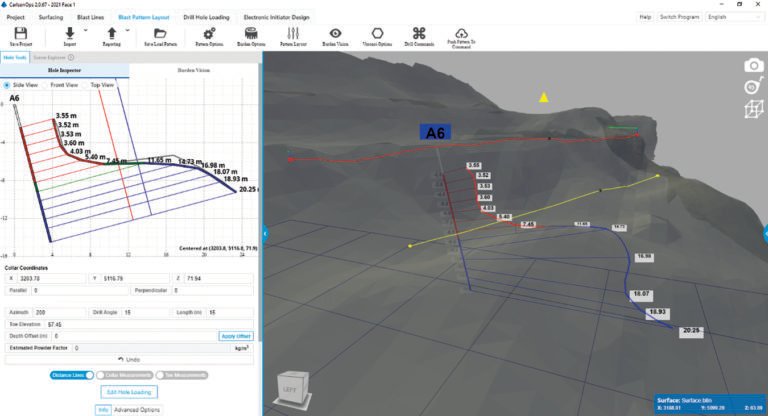Viewport: 768px width, 416px height.
Task: Select the Burden Vision panel tab
Action: (193, 70)
